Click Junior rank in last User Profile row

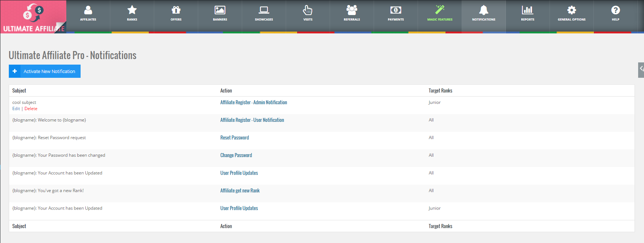click(434, 208)
